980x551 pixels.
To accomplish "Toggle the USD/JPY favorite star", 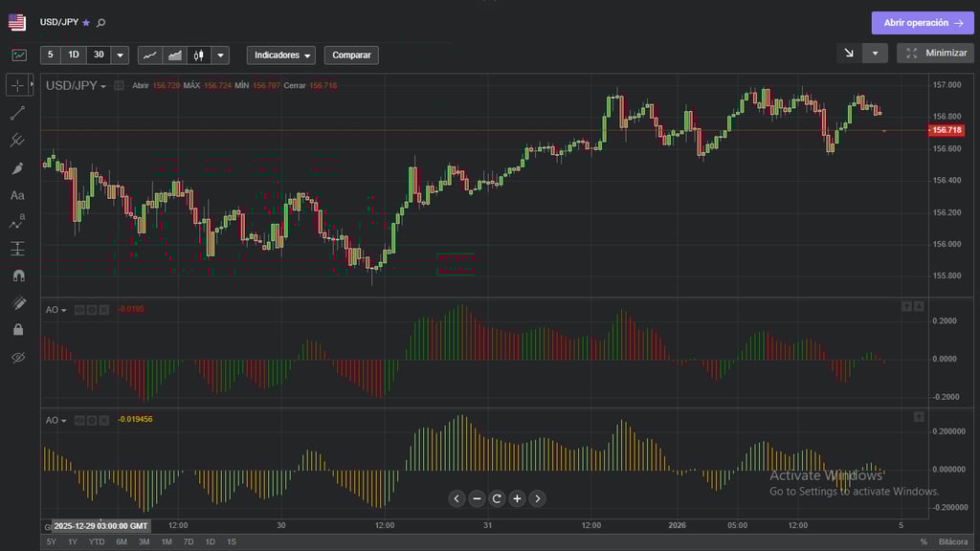I will coord(86,23).
